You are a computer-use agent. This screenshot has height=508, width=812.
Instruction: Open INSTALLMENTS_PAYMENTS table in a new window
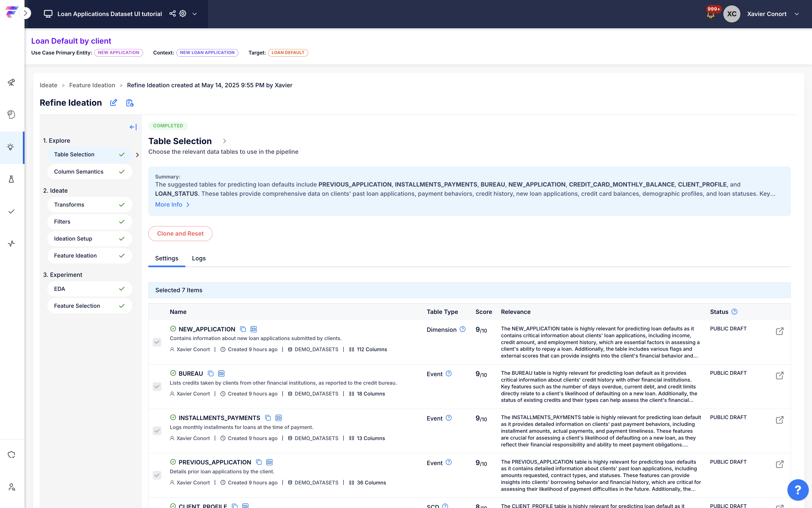780,420
